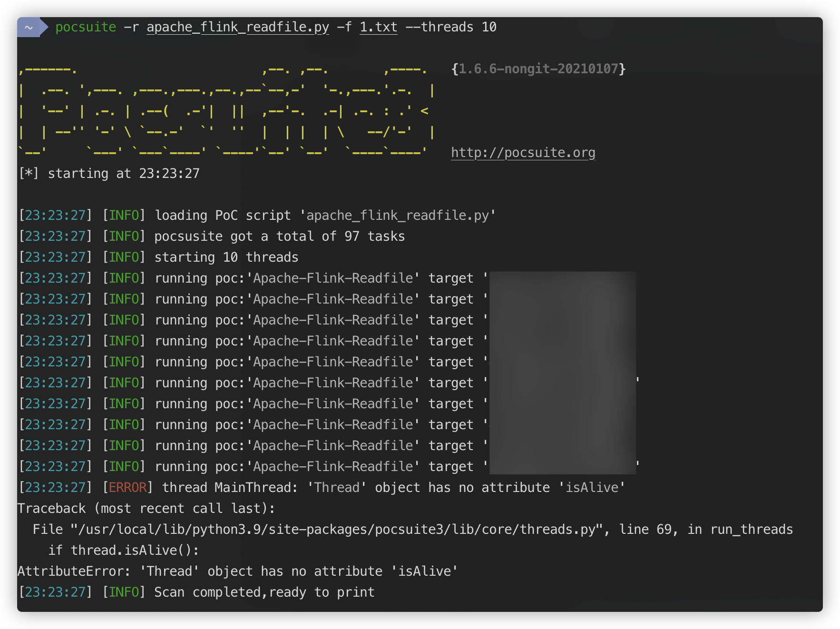Select a running poc Apache-Flink-Readfile line
The width and height of the screenshot is (840, 629).
pos(309,278)
